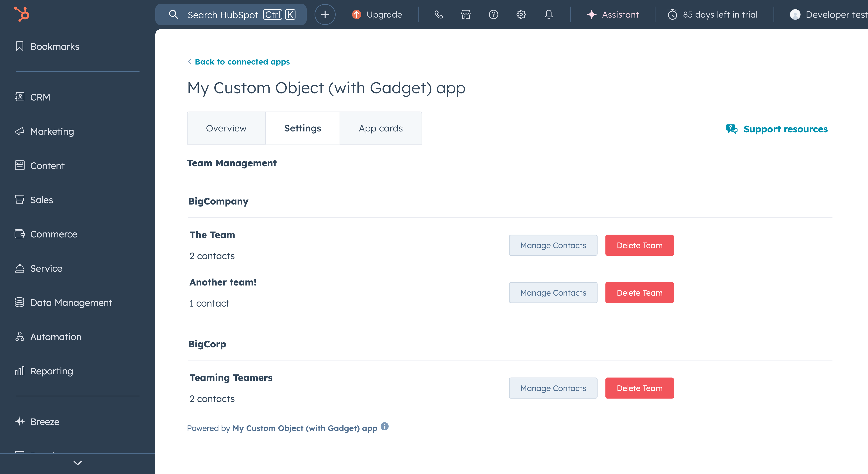Image resolution: width=868 pixels, height=474 pixels.
Task: Switch to the App cards tab
Action: [380, 128]
